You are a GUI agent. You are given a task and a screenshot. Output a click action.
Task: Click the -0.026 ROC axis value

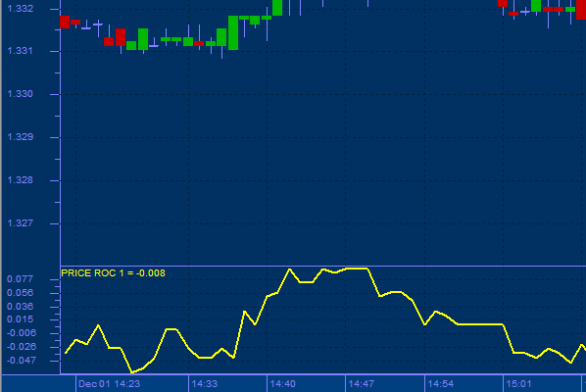click(22, 347)
